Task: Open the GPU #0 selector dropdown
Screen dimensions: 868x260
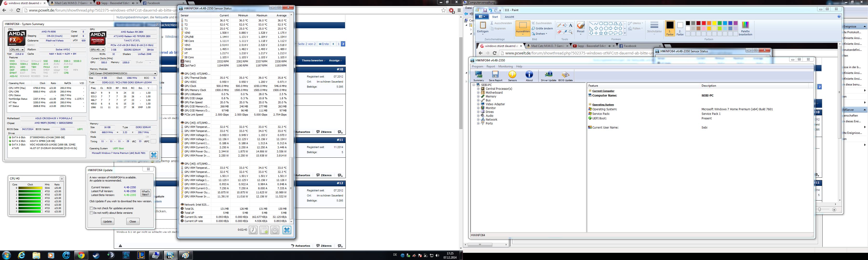Action: [x=97, y=49]
